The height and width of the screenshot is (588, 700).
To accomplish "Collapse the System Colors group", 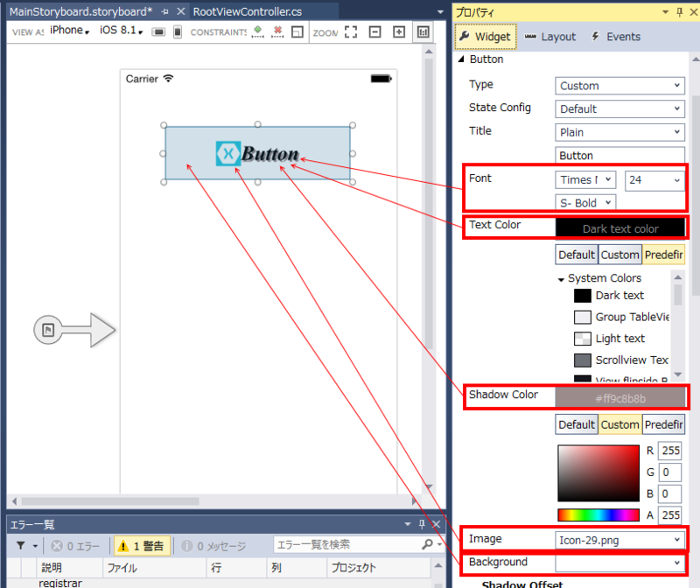I will pyautogui.click(x=561, y=279).
